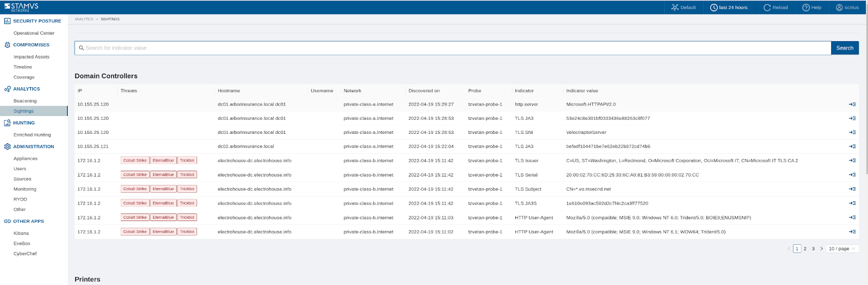This screenshot has width=868, height=285.
Task: Click Analytics breadcrumb link
Action: (x=84, y=19)
